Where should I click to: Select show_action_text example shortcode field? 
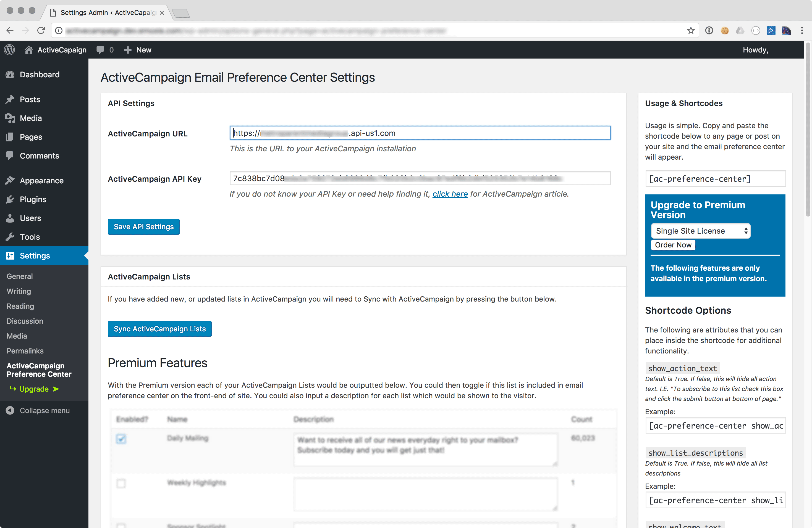point(716,425)
